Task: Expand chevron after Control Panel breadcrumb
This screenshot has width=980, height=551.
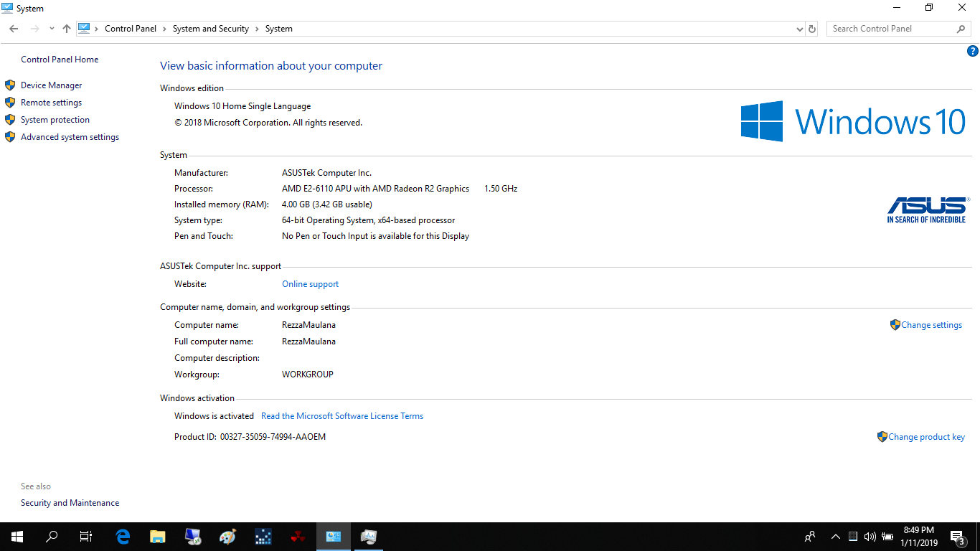Action: pos(164,29)
